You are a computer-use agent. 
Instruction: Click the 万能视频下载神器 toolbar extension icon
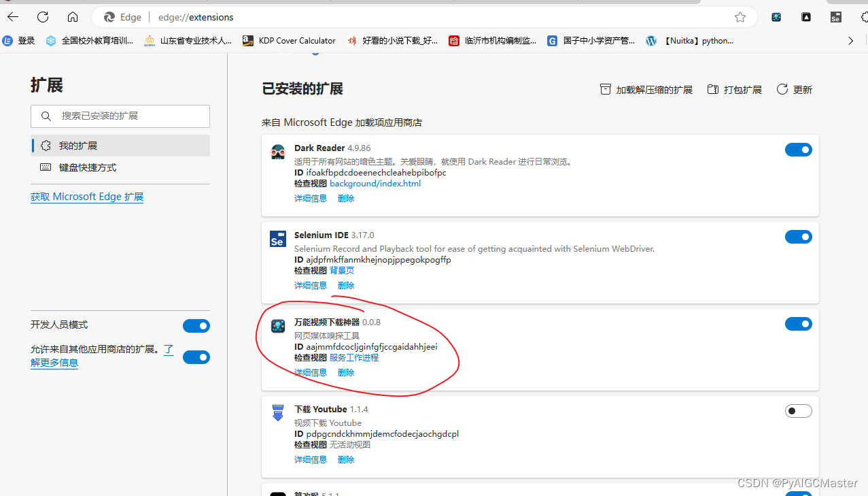point(776,17)
